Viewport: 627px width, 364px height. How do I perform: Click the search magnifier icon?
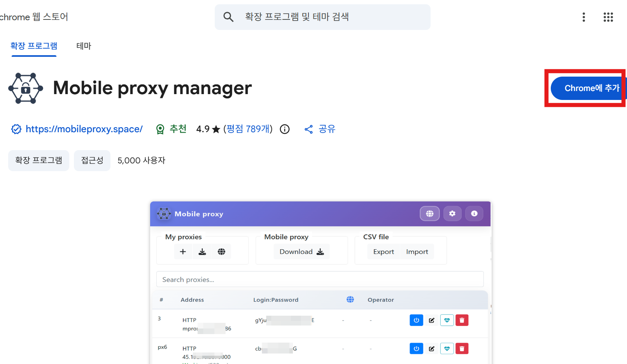228,17
